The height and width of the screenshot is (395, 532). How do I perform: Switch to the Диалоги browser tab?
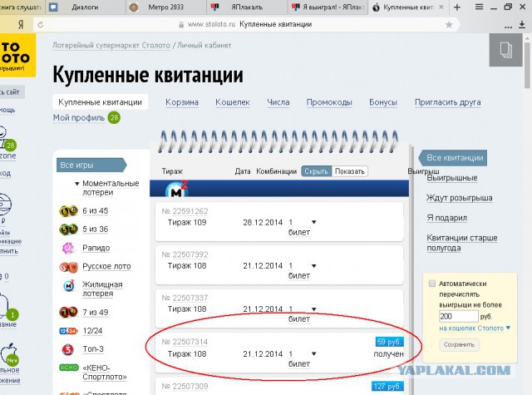(x=85, y=7)
